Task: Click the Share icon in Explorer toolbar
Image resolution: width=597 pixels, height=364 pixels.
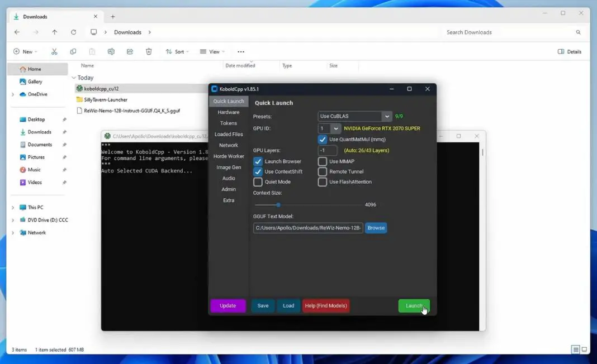Action: 130,51
